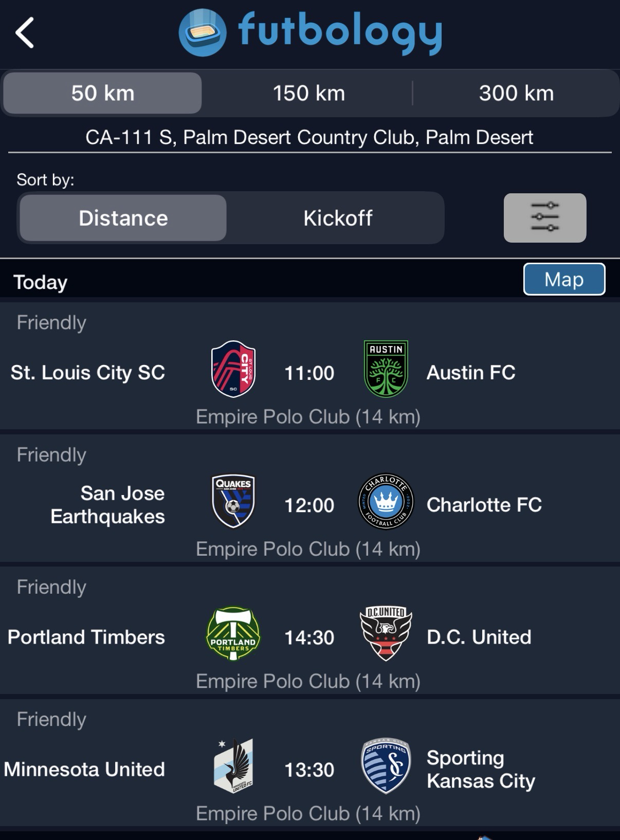Tap the Portland Timbers crest
Image resolution: width=620 pixels, height=840 pixels.
pyautogui.click(x=233, y=634)
